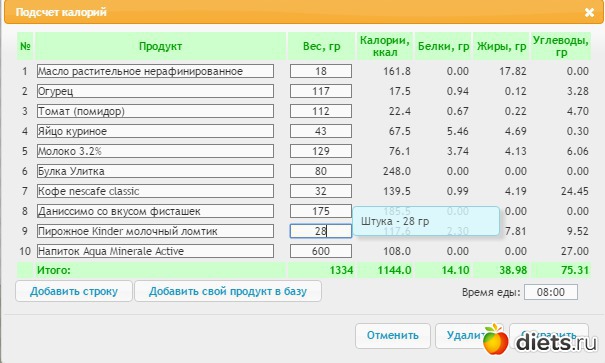Click weight field showing 175 for Даниссимо

321,211
